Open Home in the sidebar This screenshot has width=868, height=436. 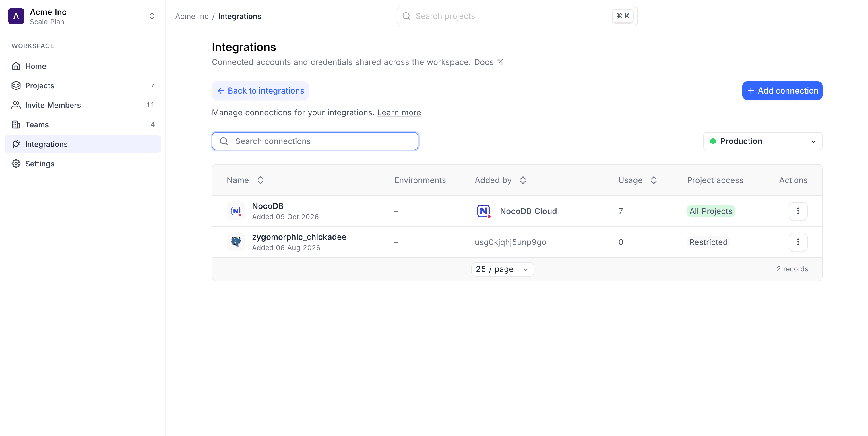(x=83, y=66)
